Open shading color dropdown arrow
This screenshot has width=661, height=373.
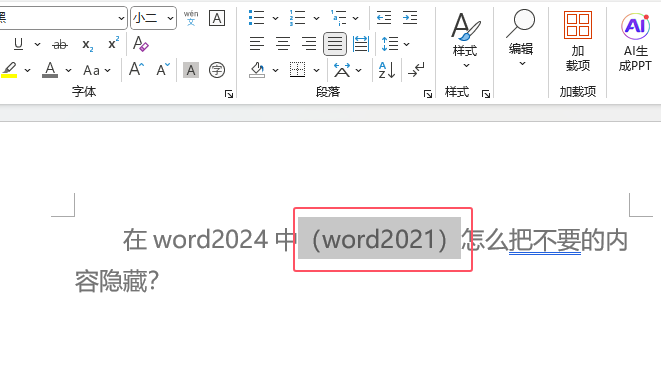(275, 70)
